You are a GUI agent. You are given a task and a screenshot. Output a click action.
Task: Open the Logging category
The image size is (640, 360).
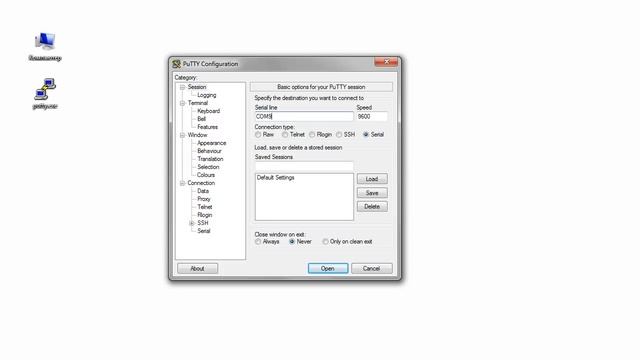207,95
